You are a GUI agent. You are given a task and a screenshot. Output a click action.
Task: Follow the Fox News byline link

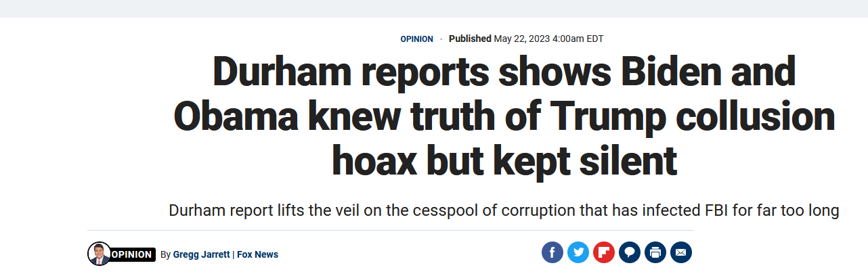(257, 254)
